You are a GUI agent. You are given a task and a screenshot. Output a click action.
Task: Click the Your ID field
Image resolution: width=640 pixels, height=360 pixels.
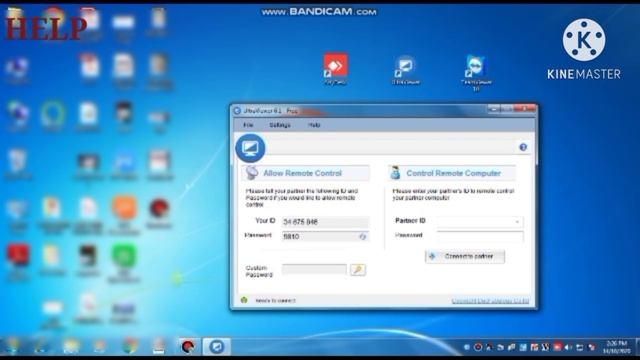click(x=325, y=222)
